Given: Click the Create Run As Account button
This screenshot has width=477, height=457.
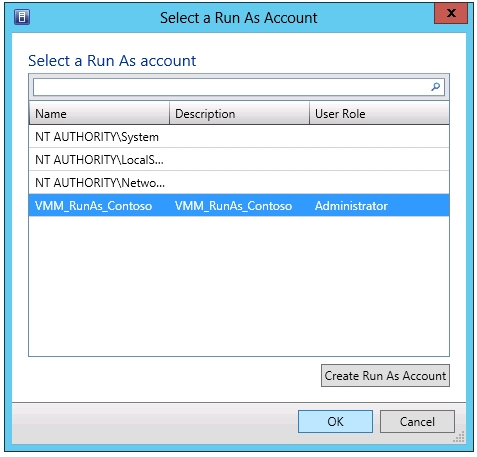Looking at the screenshot, I should (385, 376).
